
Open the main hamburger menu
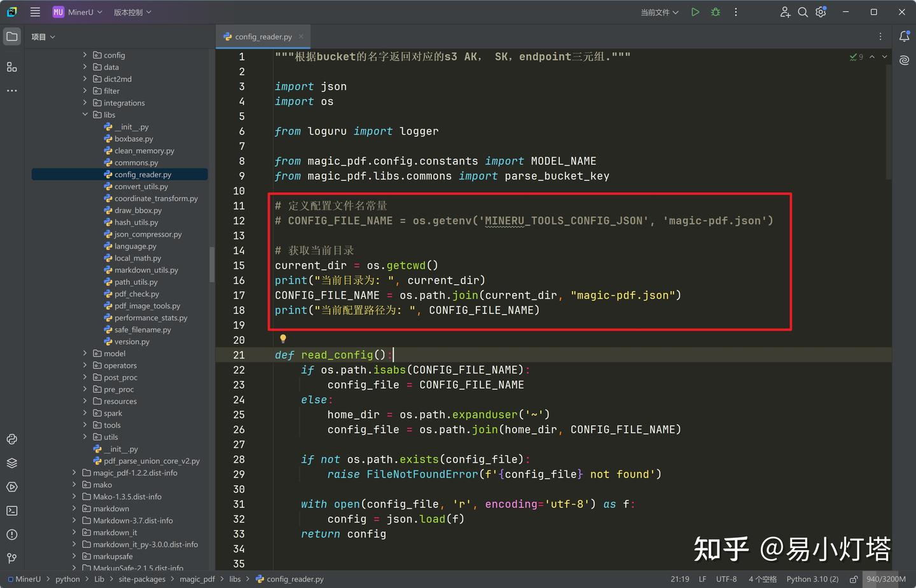(x=35, y=12)
